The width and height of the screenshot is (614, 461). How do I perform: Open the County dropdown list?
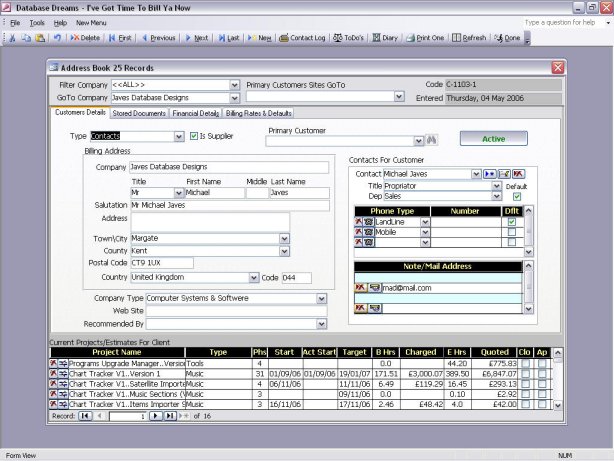pos(284,251)
